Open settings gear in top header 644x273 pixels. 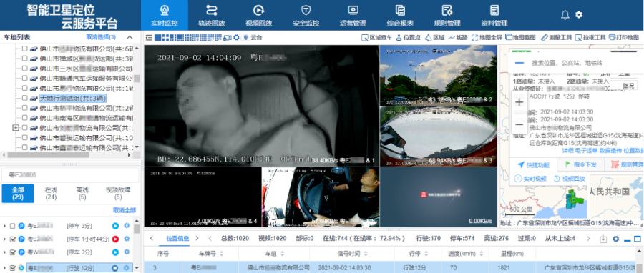tap(579, 15)
